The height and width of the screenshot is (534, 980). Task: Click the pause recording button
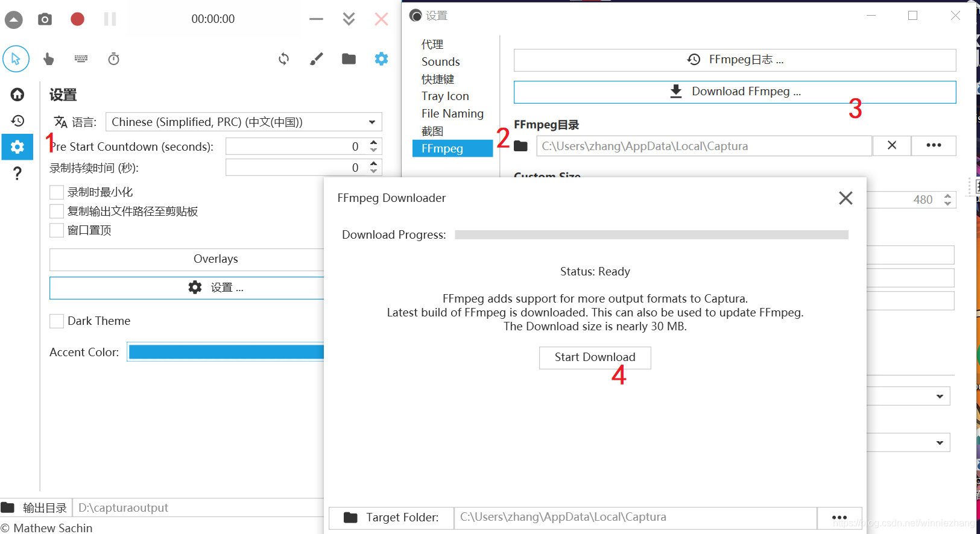pyautogui.click(x=110, y=19)
